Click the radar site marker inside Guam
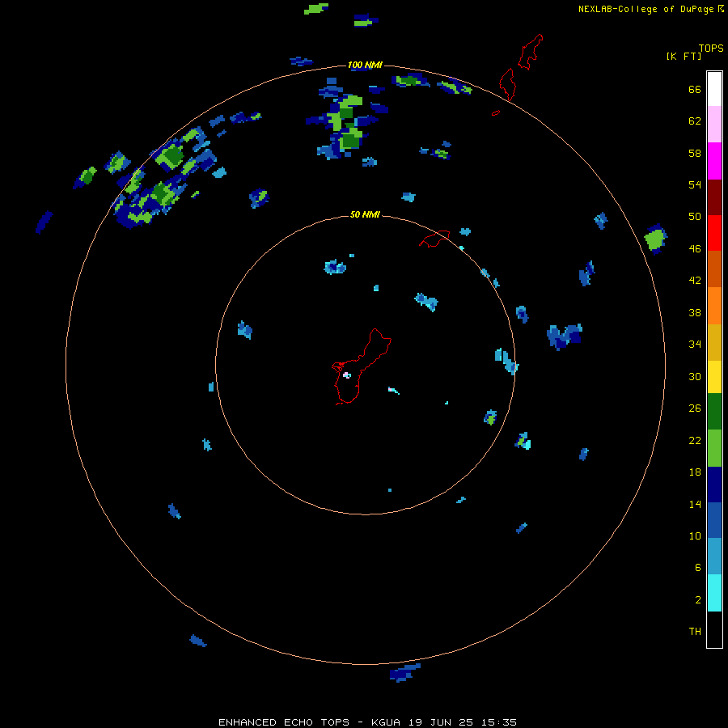Viewport: 728px width, 728px height. click(x=346, y=375)
